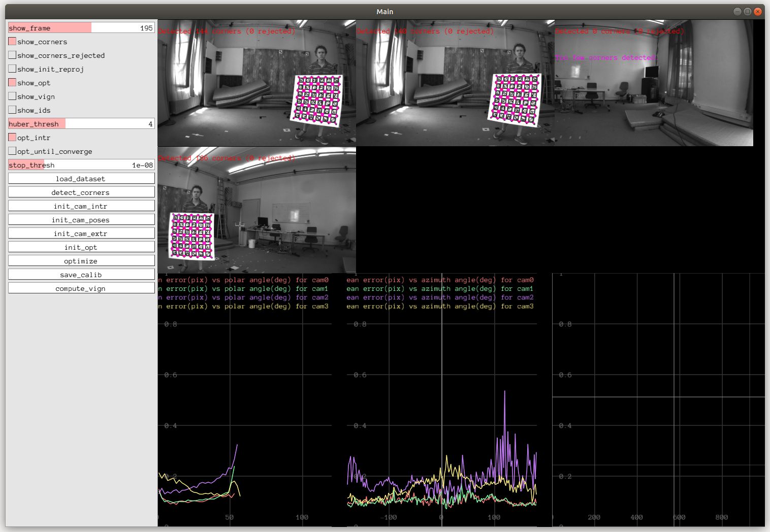The image size is (770, 532).
Task: Check the show_ids option
Action: [x=12, y=110]
